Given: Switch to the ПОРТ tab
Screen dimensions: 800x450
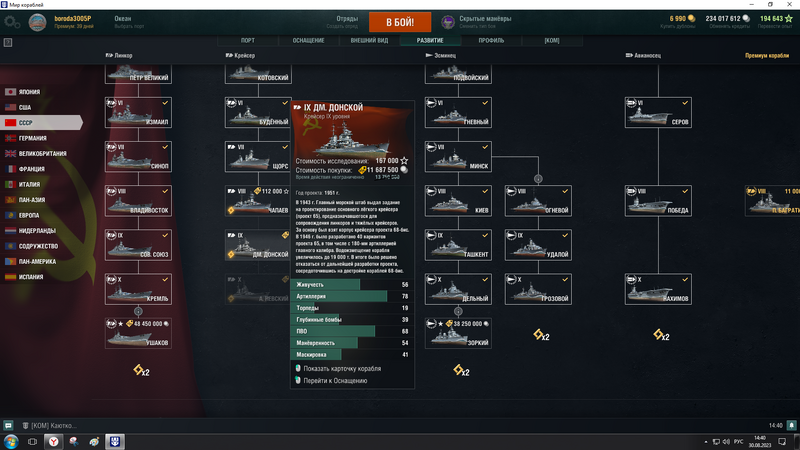Looking at the screenshot, I should click(x=247, y=40).
